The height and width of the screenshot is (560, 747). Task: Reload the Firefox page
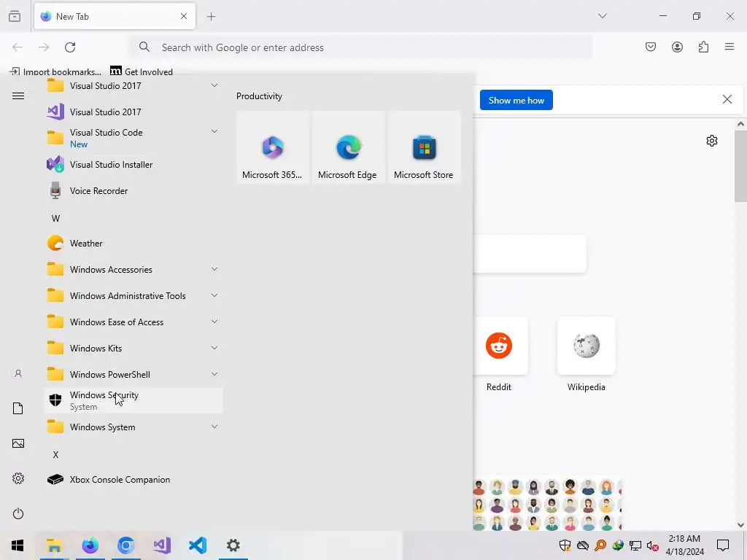pos(70,47)
